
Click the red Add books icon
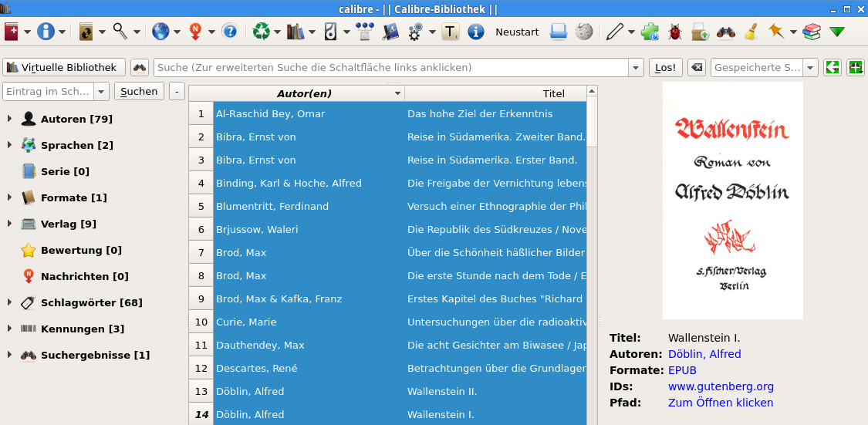pyautogui.click(x=12, y=32)
